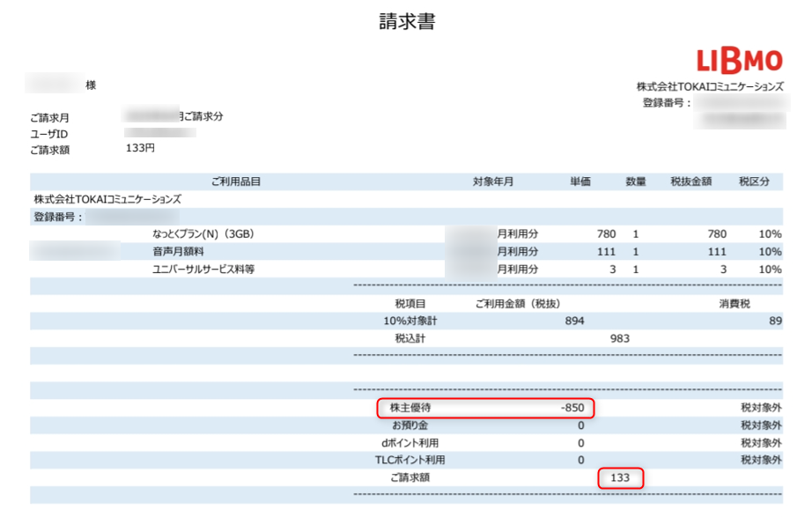Select the 10% tax rate for なっとくプラン
Screen dimensions: 812x517
coord(770,234)
